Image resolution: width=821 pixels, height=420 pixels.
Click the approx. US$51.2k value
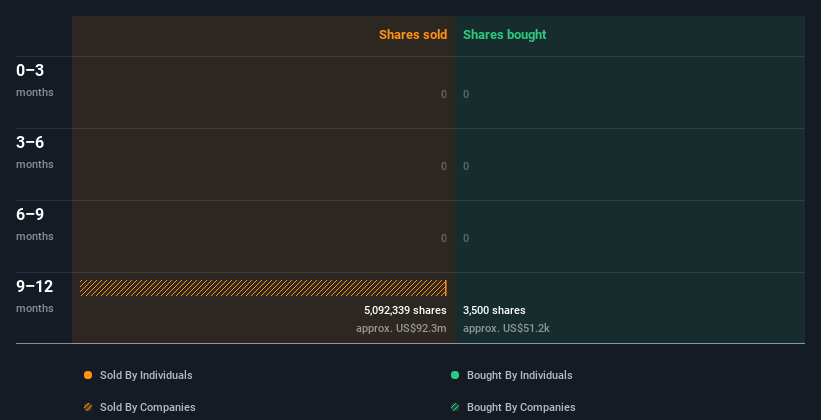(506, 329)
